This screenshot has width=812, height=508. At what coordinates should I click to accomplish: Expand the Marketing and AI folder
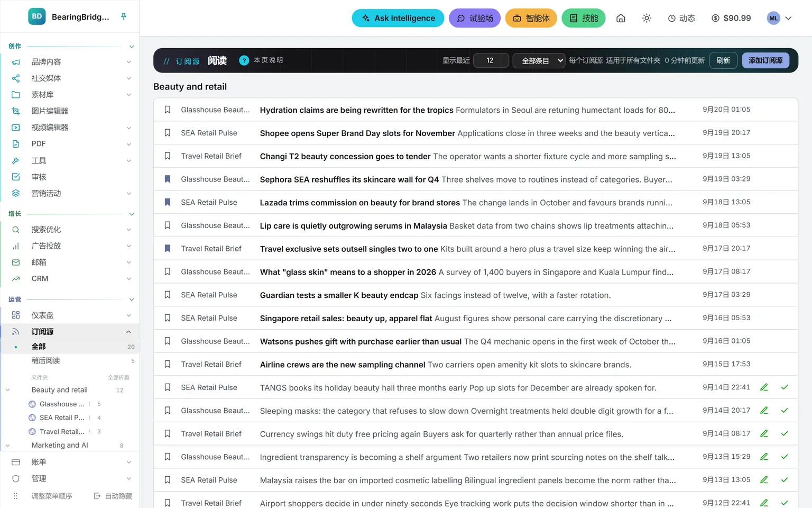coord(7,446)
